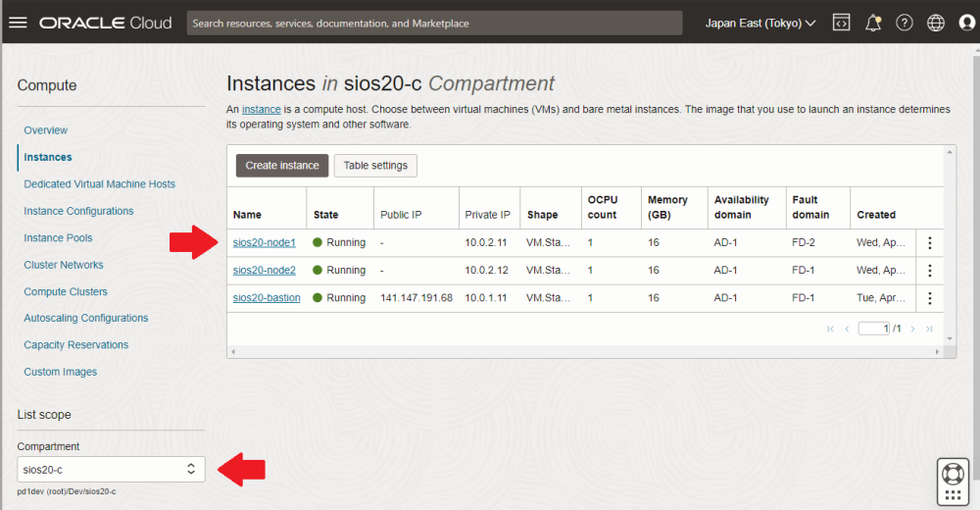This screenshot has height=510, width=980.
Task: Go to the last page of results
Action: click(929, 330)
